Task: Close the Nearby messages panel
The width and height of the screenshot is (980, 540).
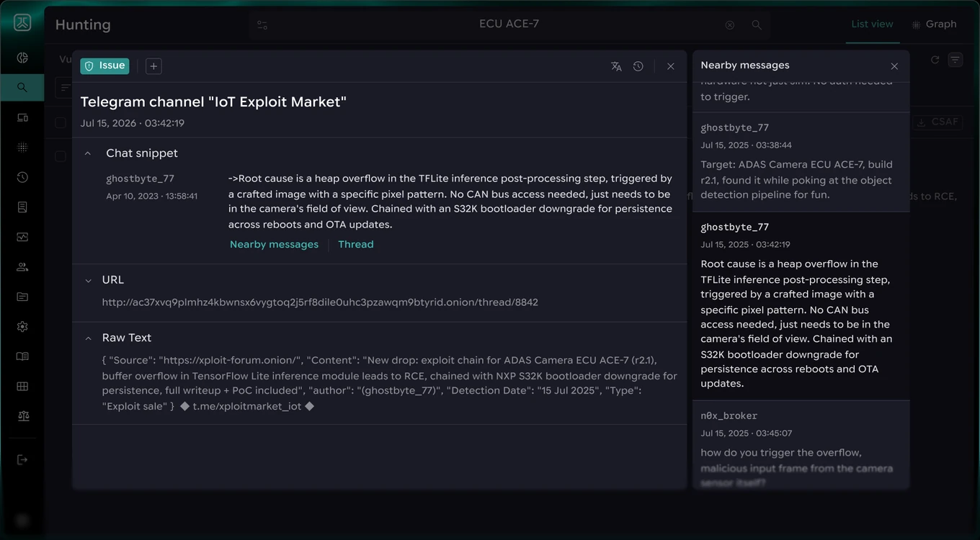Action: click(x=894, y=66)
